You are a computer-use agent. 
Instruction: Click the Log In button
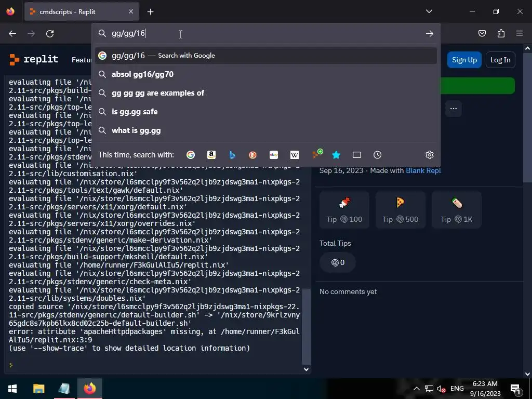(x=500, y=60)
